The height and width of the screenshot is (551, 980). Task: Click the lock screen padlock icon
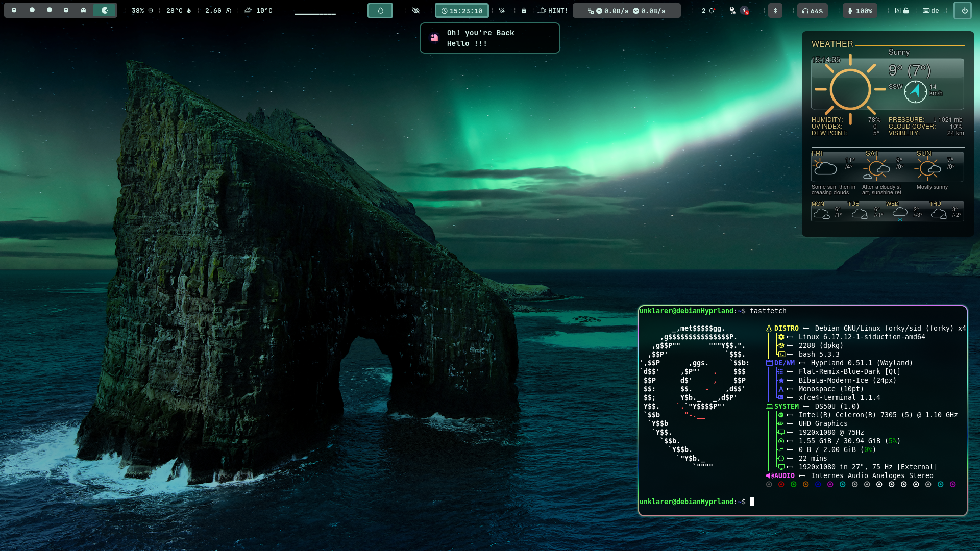524,11
